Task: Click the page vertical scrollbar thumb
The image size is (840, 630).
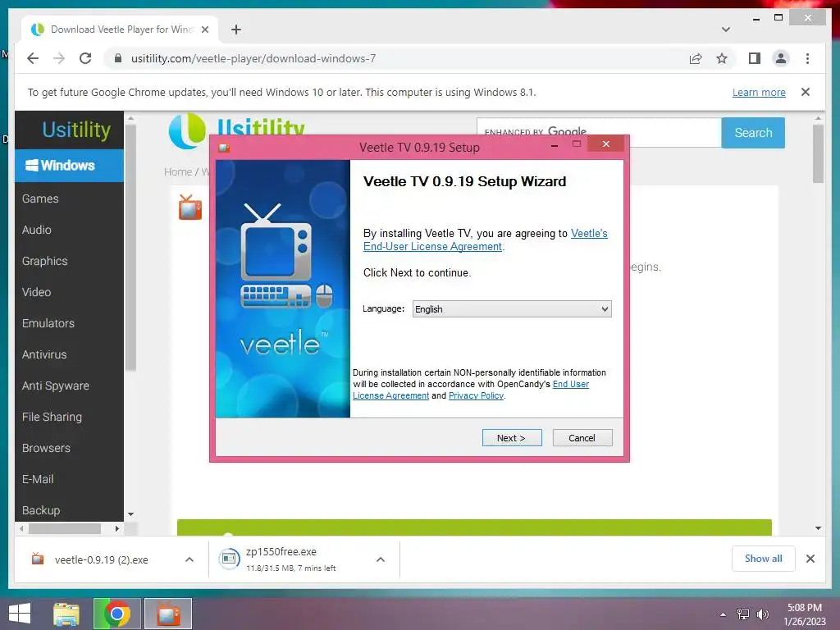Action: click(818, 153)
